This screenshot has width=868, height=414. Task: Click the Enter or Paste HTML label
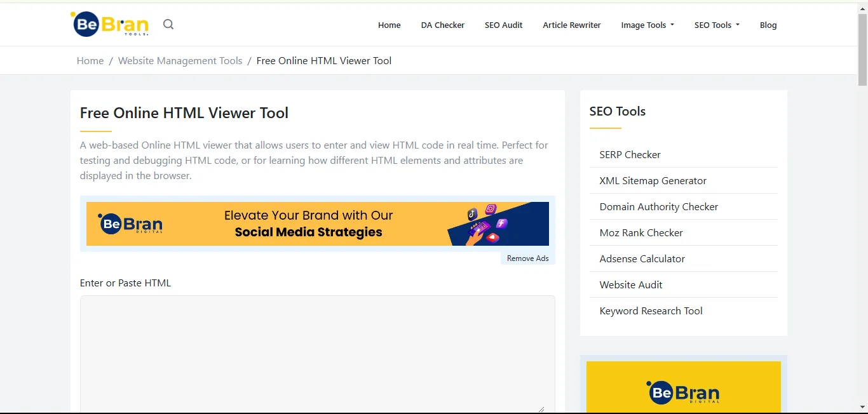pos(125,283)
